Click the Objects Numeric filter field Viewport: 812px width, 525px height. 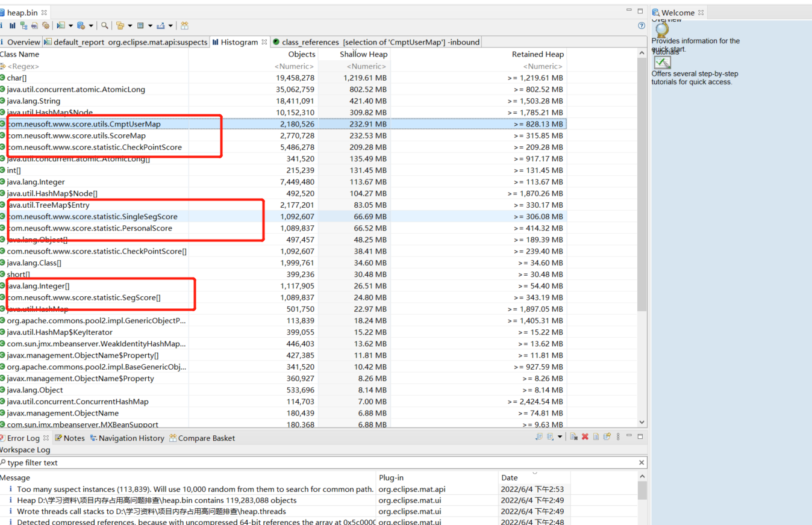253,66
